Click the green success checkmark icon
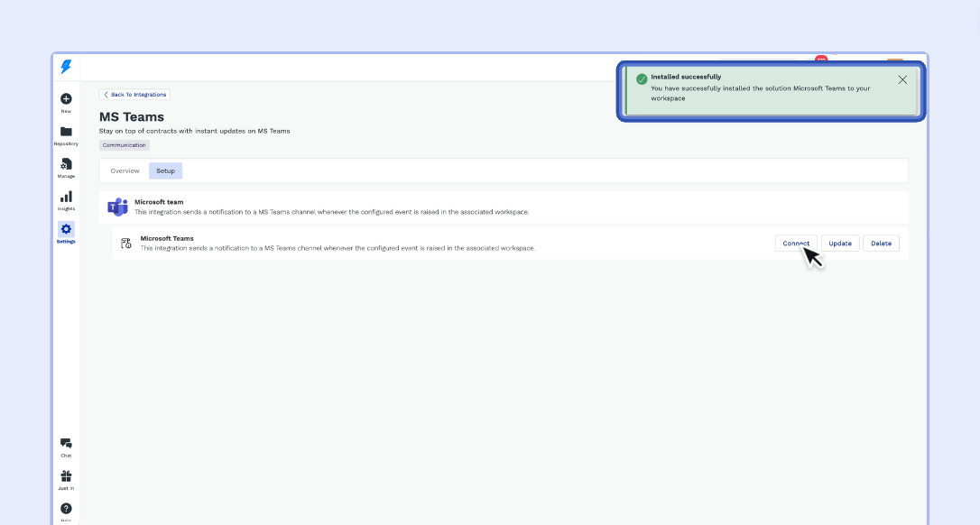The height and width of the screenshot is (525, 980). [x=642, y=79]
